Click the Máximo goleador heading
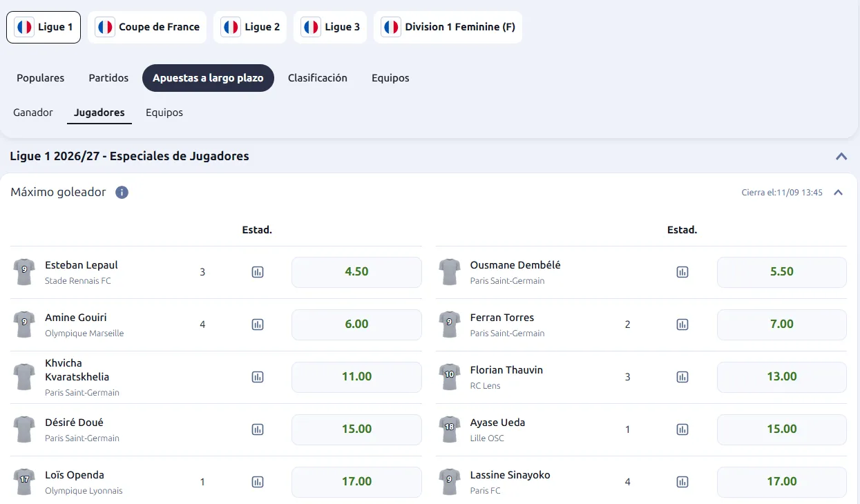This screenshot has width=860, height=504. [x=58, y=192]
